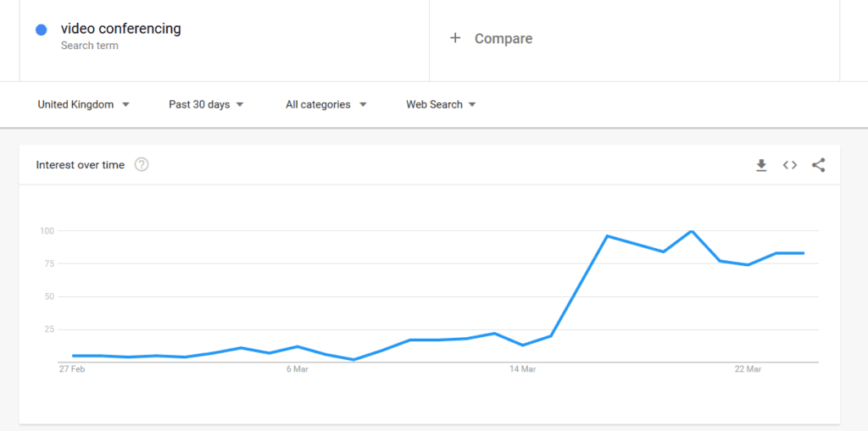This screenshot has width=868, height=431.
Task: Open the help icon beside Interest over time
Action: tap(142, 165)
